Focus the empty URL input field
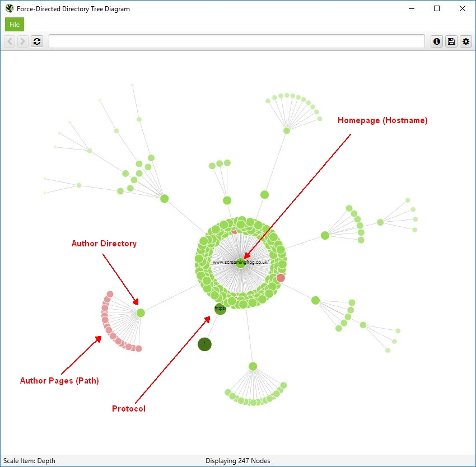 point(236,41)
